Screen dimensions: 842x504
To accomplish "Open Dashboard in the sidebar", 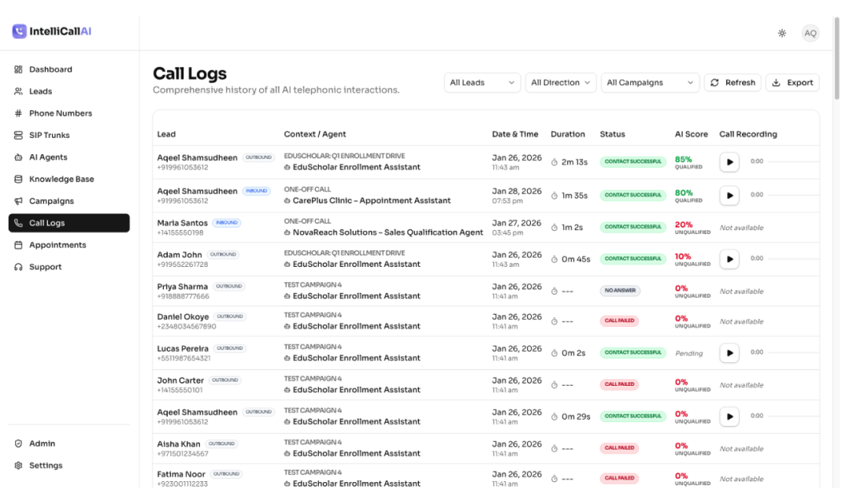I will coord(69,69).
